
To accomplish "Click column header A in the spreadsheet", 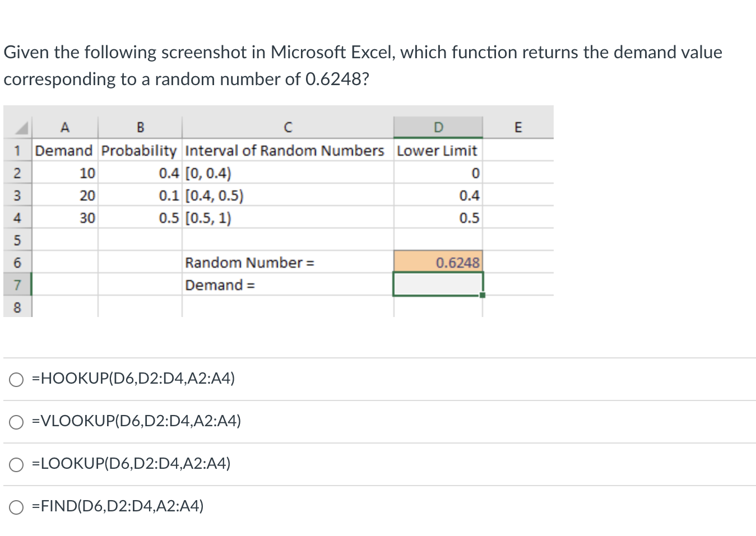I will click(x=65, y=127).
